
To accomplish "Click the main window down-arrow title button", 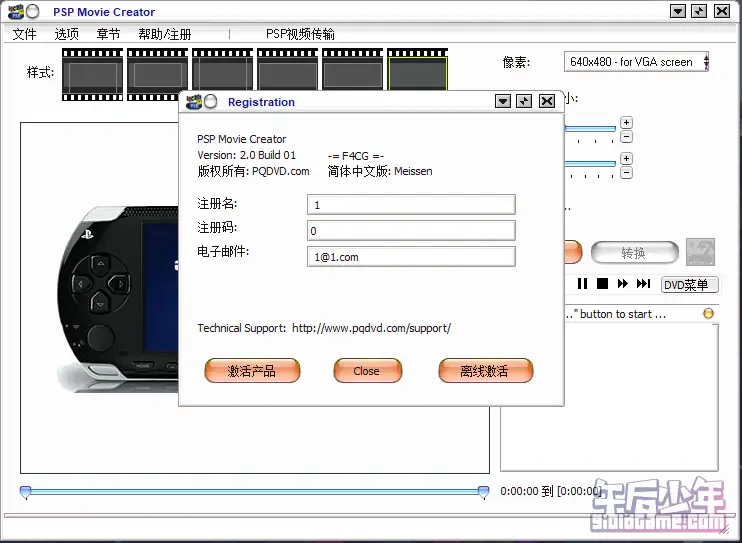I will [x=678, y=11].
